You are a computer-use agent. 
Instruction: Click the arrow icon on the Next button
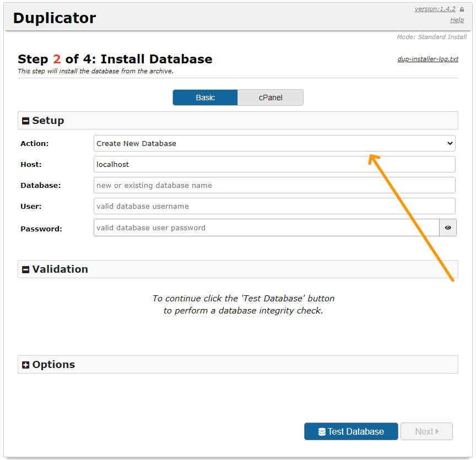437,431
